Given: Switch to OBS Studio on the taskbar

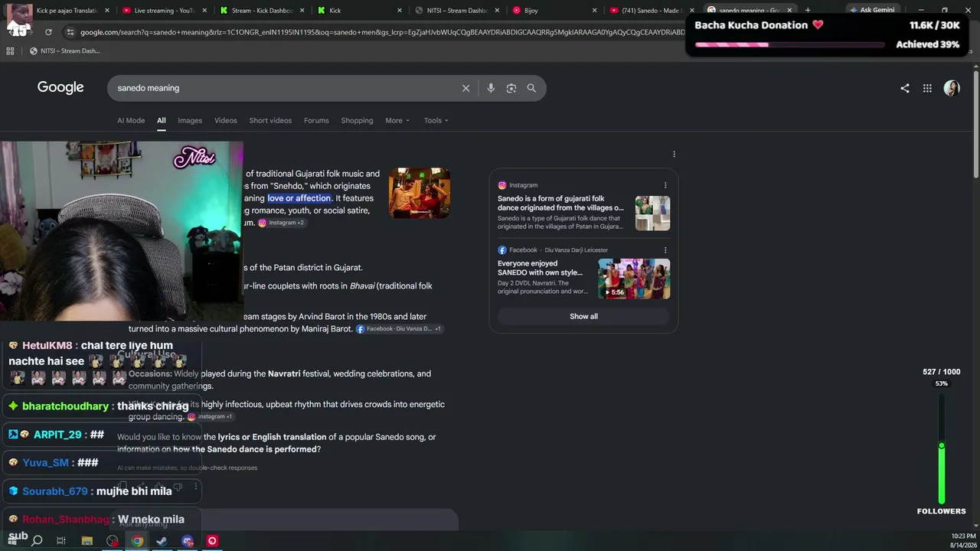Looking at the screenshot, I should (113, 541).
